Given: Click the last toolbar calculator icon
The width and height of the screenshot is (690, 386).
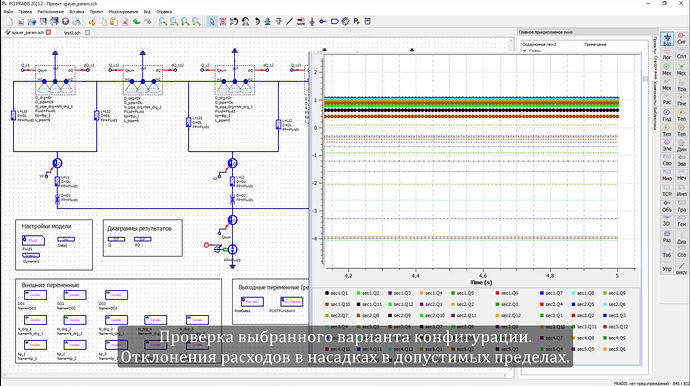Looking at the screenshot, I should click(x=367, y=21).
